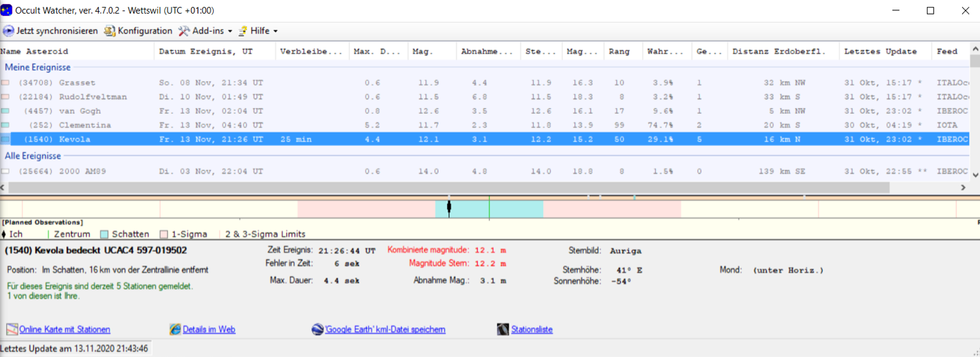
Task: Click the black Ich marker on shadow path
Action: click(x=449, y=207)
